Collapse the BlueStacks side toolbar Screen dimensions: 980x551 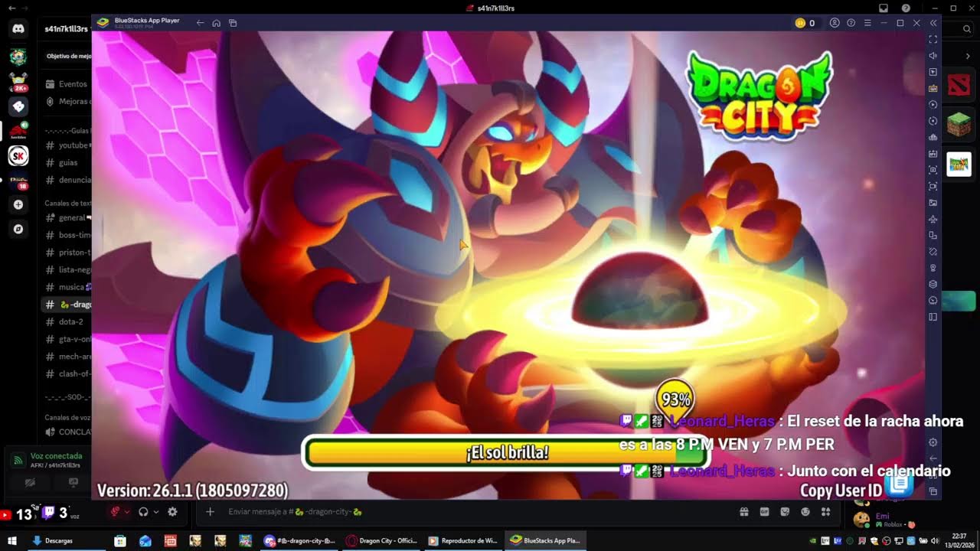click(933, 23)
